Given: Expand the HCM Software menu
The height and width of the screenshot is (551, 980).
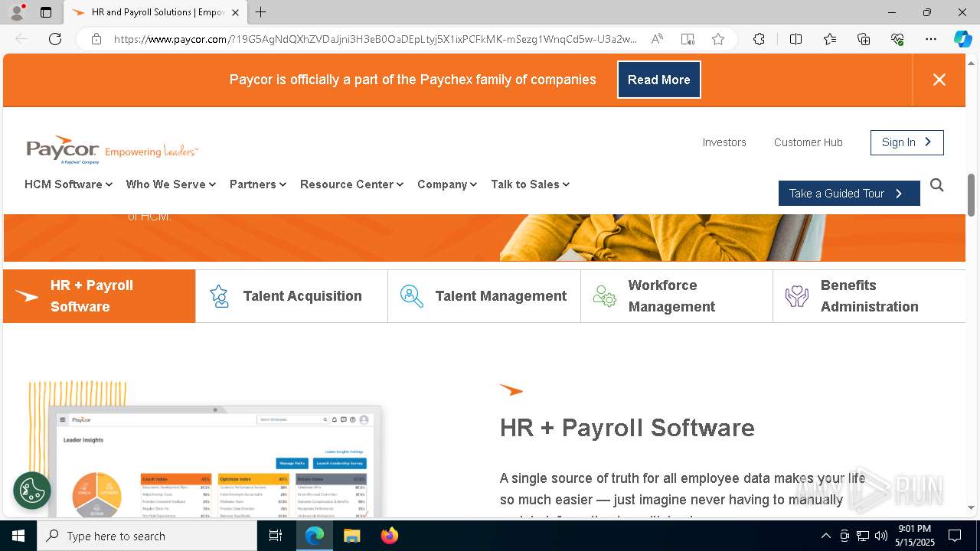Looking at the screenshot, I should click(x=69, y=184).
